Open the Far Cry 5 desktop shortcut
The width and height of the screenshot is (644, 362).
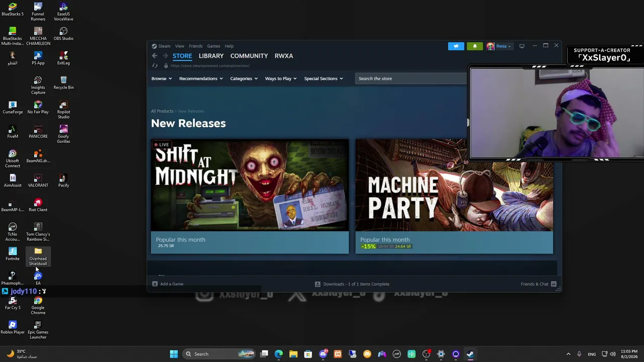pyautogui.click(x=13, y=303)
